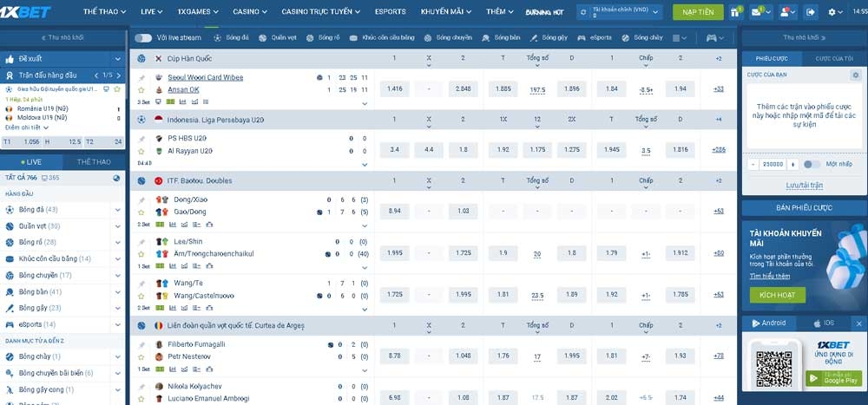The height and width of the screenshot is (405, 868).
Task: Switch to CƯỢC CỦA TÔI tab
Action: click(x=833, y=59)
